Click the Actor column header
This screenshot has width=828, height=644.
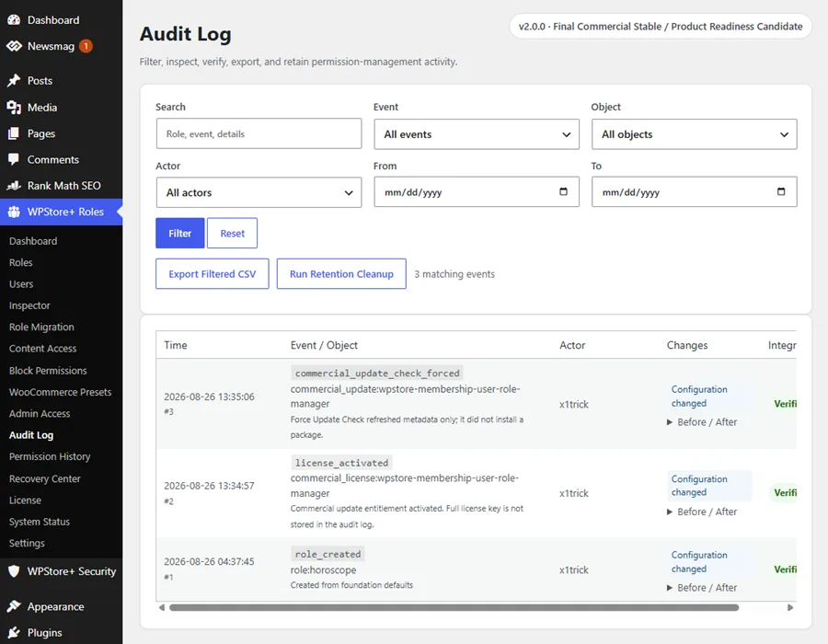click(572, 345)
